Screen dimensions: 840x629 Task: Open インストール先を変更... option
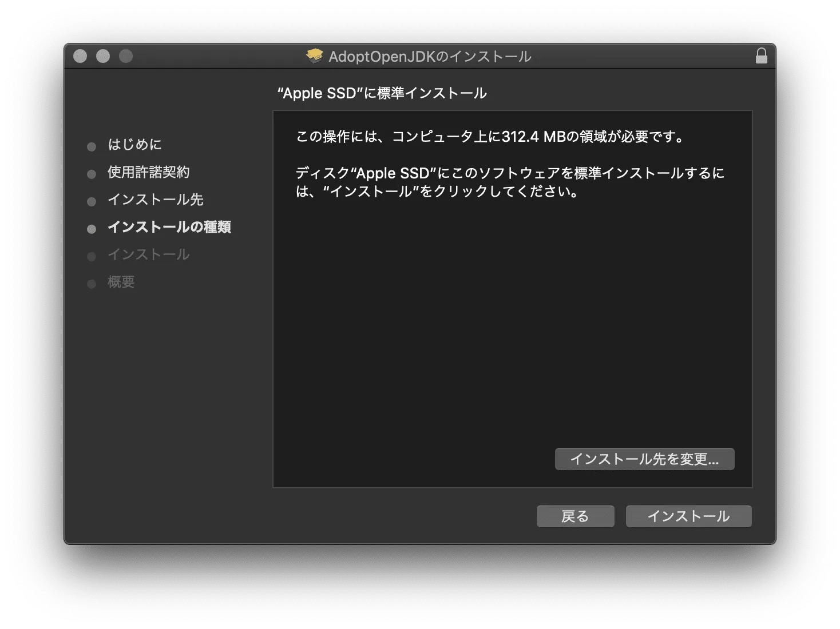(644, 459)
